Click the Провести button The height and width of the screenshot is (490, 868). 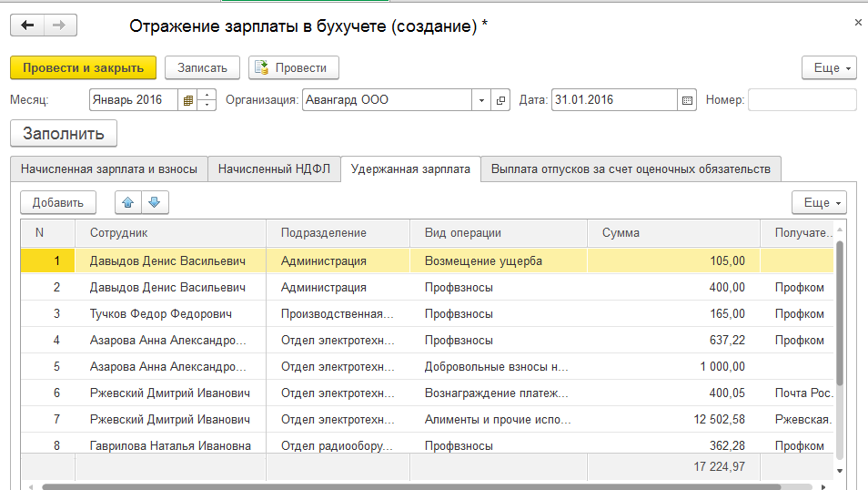click(293, 67)
